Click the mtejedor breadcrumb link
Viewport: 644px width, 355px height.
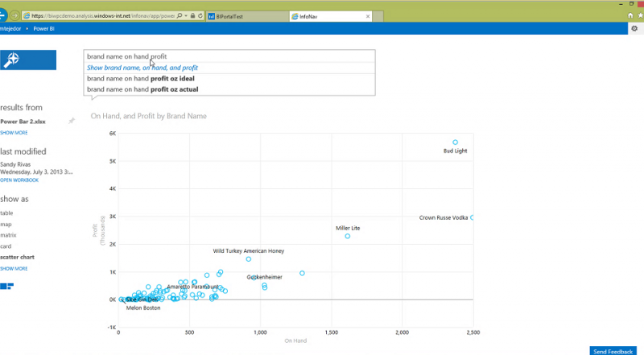tap(10, 29)
